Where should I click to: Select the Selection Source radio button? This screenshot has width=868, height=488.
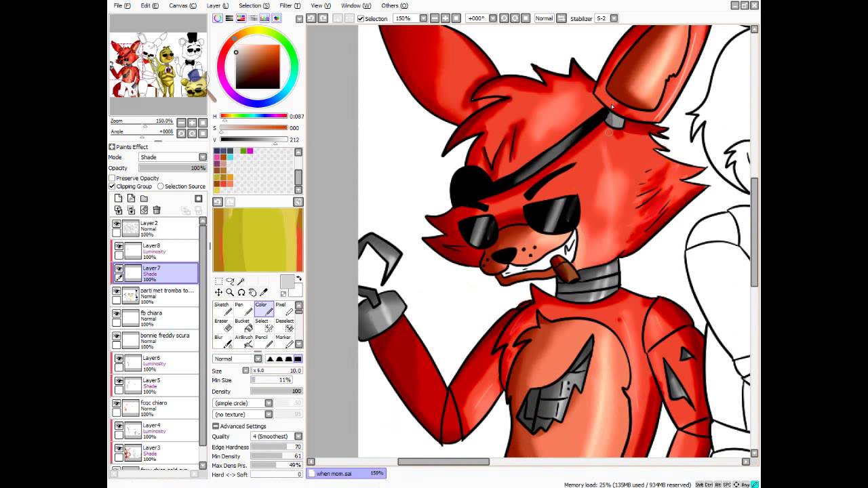tap(161, 186)
